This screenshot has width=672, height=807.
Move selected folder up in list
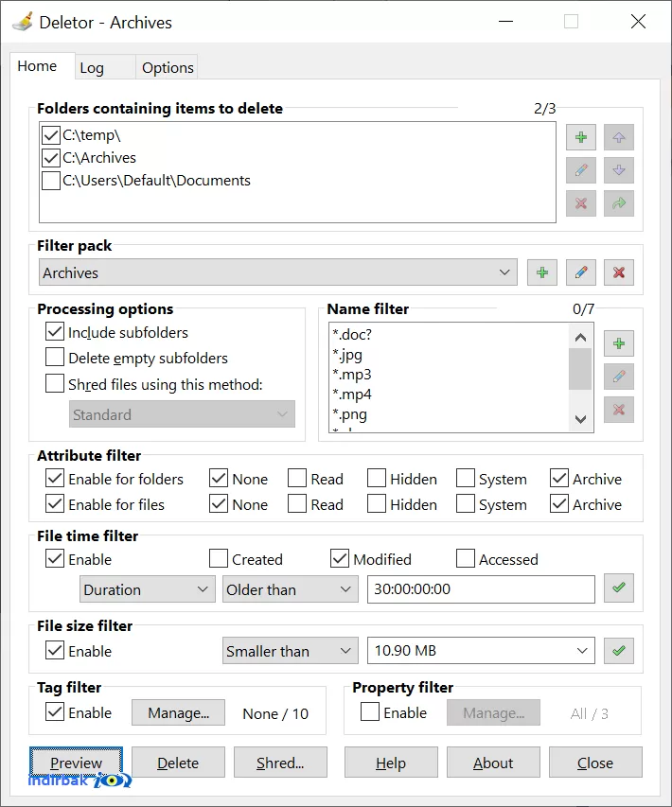[x=618, y=137]
